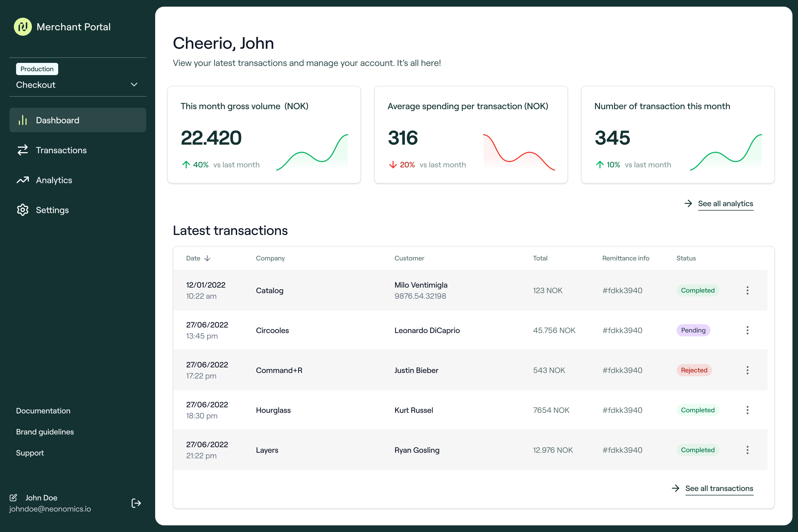Open the three-dot menu for Justin Bieber's row
Image resolution: width=798 pixels, height=532 pixels.
coord(747,370)
